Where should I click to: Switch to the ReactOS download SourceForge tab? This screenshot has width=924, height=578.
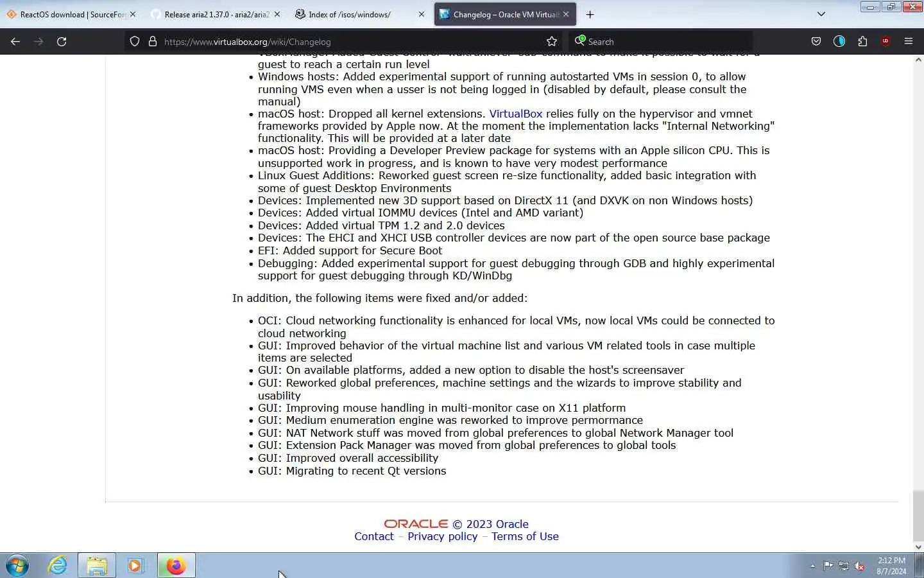click(x=71, y=14)
